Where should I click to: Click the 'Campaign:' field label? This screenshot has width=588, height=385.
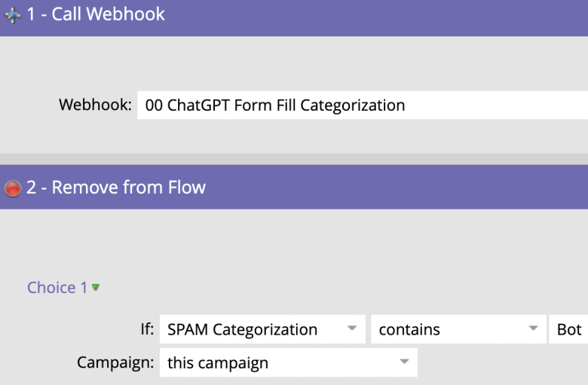click(115, 362)
